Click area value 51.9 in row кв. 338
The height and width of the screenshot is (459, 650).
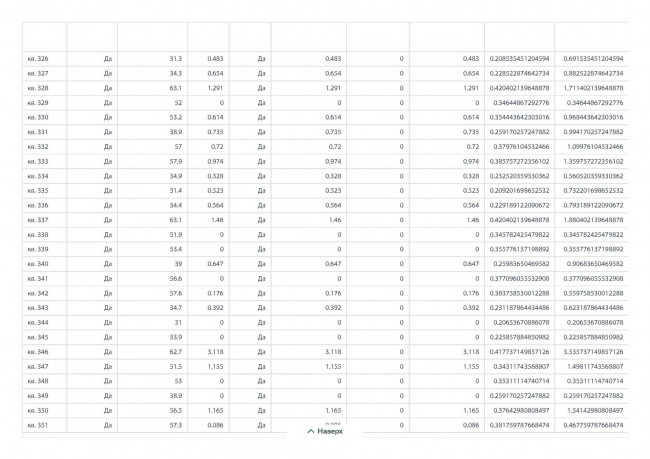pyautogui.click(x=176, y=235)
